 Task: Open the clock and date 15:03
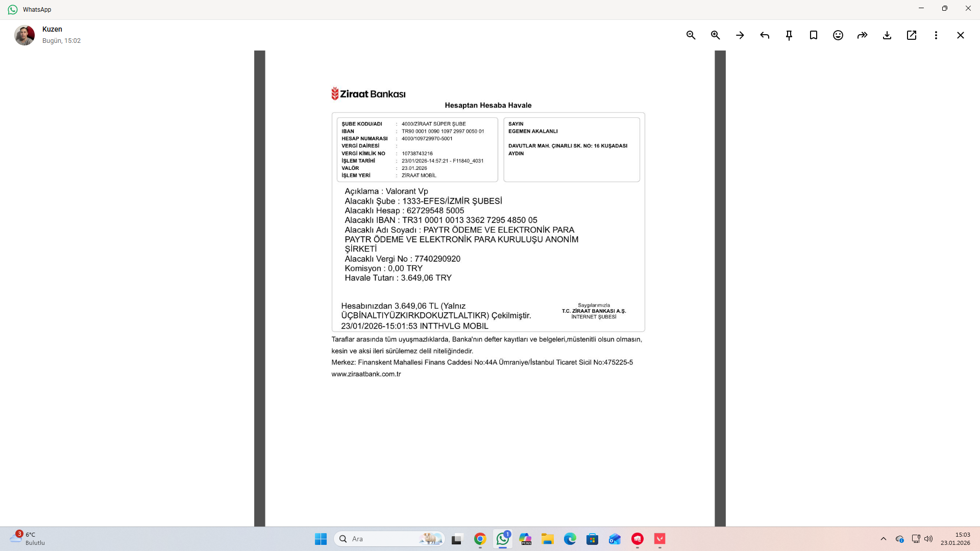point(955,539)
